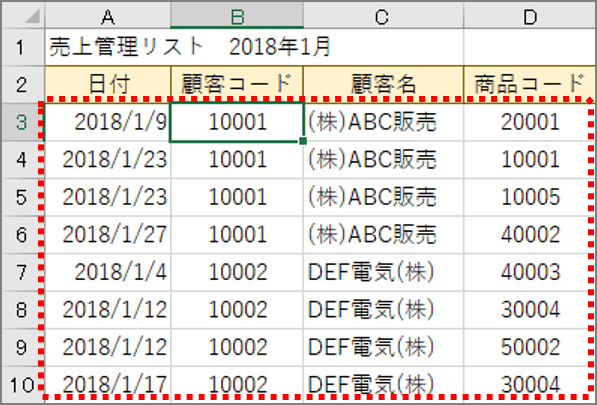Select product code cell 50002
The width and height of the screenshot is (597, 405).
[x=530, y=347]
